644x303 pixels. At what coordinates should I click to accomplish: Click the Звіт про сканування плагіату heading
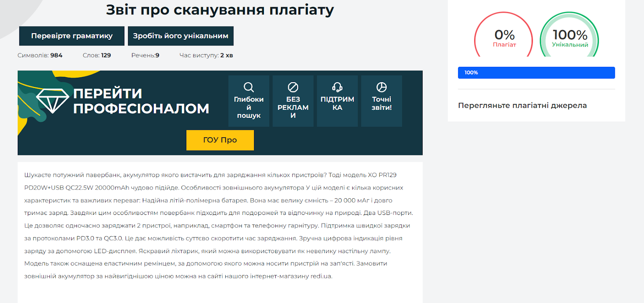pyautogui.click(x=220, y=10)
